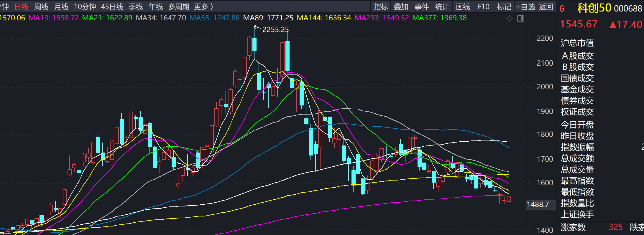Click the magenta MA233 color label
644x235 pixels.
pos(382,18)
